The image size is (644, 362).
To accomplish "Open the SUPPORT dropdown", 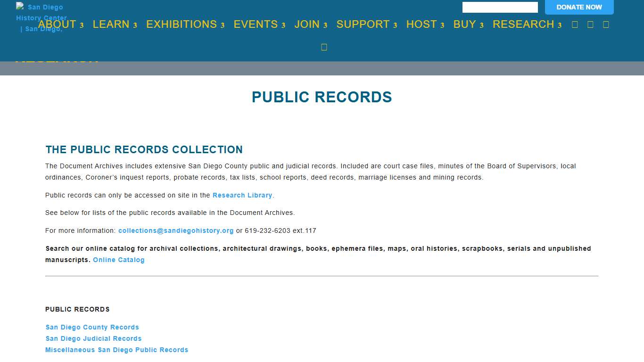I will [363, 24].
